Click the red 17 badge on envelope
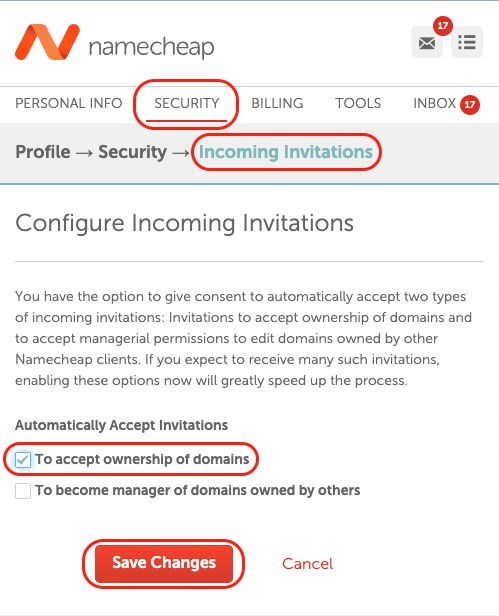The width and height of the screenshot is (499, 616). point(443,26)
